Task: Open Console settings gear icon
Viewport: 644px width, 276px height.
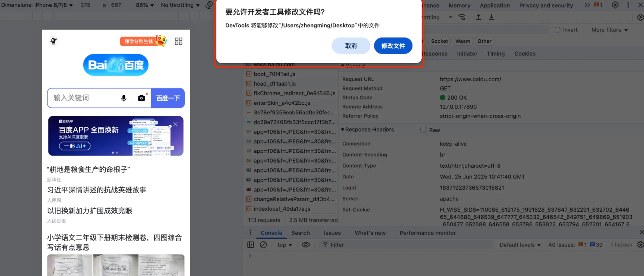Action: coord(640,245)
